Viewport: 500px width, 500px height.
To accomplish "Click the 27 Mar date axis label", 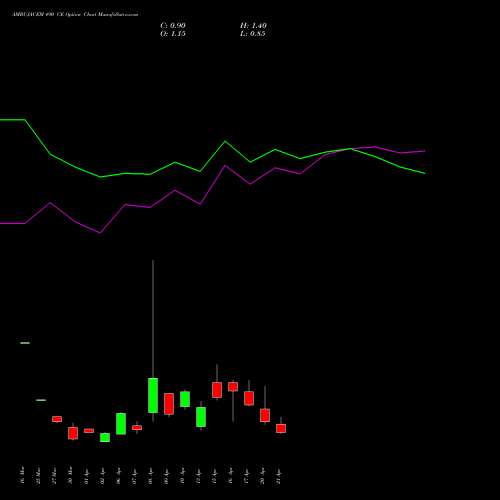I will pos(55,476).
